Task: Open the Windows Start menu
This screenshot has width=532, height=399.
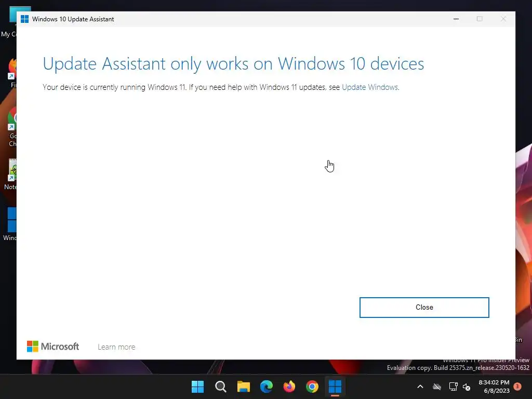Action: [197, 387]
